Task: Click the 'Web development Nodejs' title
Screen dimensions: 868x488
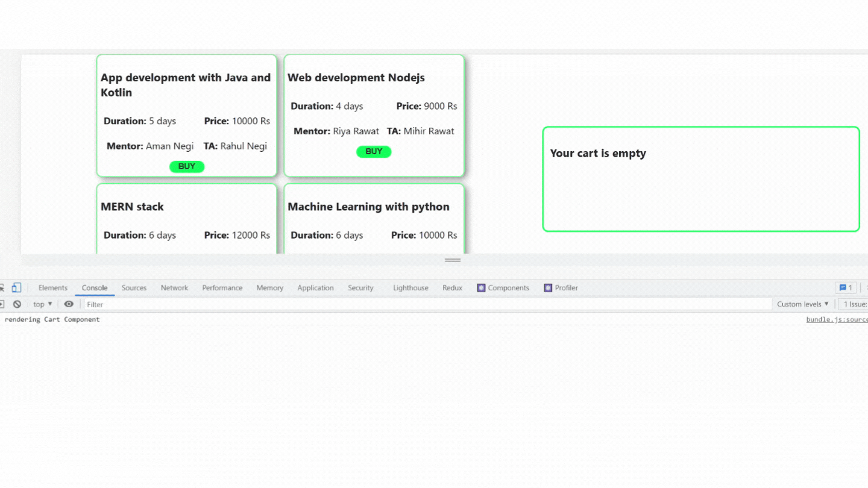Action: pyautogui.click(x=356, y=78)
